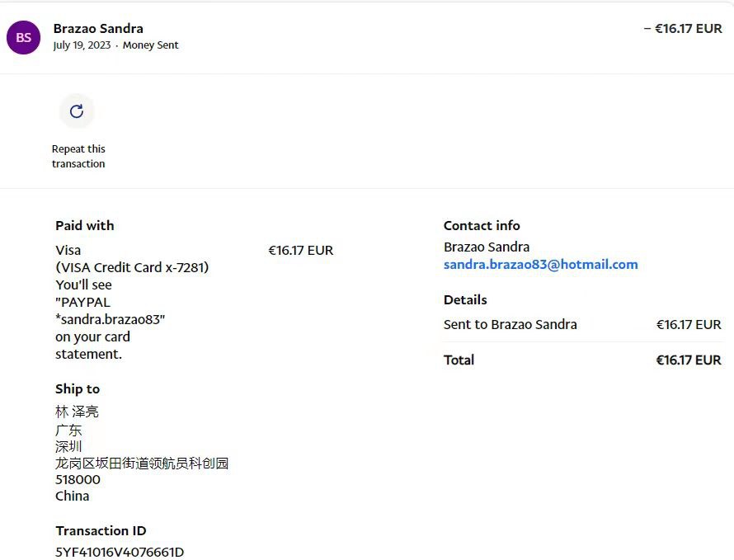The image size is (734, 560).
Task: Click the Transaction ID heading
Action: pyautogui.click(x=101, y=530)
